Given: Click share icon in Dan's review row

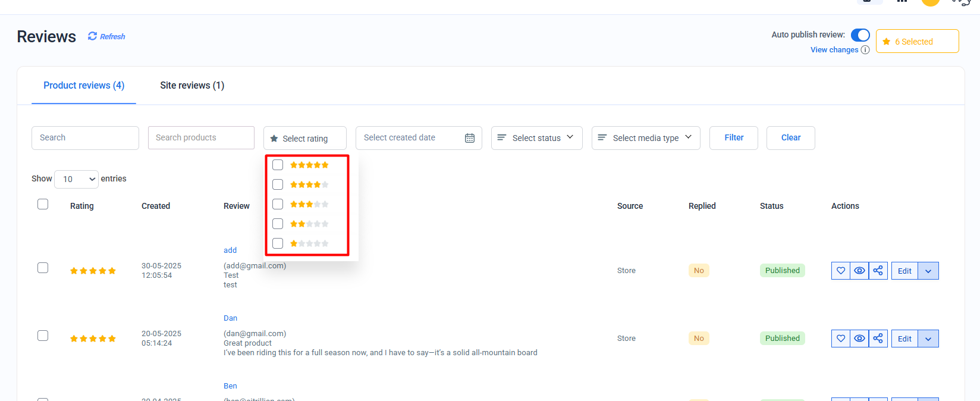Looking at the screenshot, I should tap(878, 339).
